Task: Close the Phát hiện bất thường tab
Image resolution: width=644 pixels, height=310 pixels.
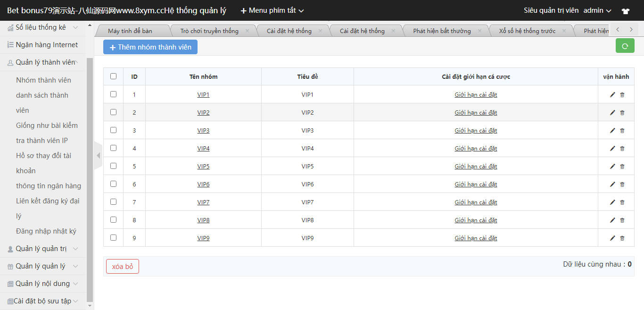Action: [x=479, y=31]
